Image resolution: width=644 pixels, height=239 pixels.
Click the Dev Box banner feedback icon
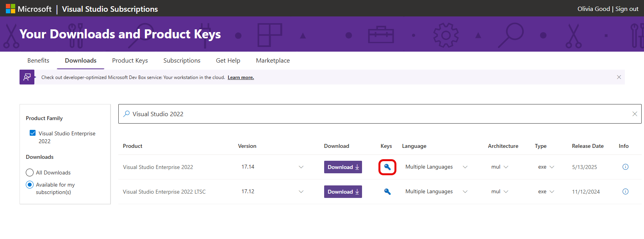pos(27,77)
